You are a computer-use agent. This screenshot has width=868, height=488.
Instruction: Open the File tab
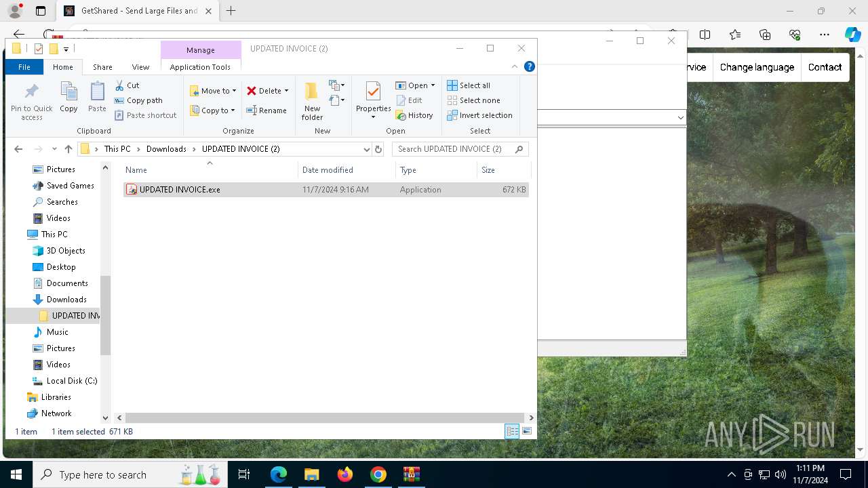pyautogui.click(x=24, y=67)
